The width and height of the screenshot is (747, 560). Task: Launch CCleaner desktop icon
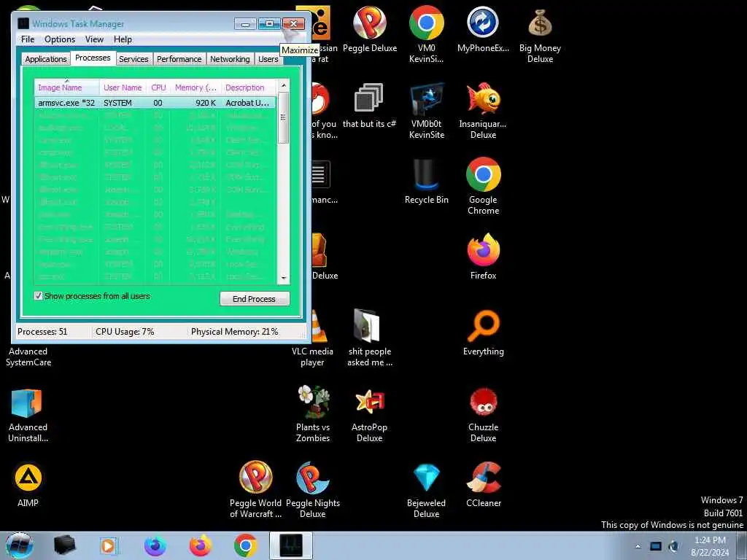[x=483, y=484]
